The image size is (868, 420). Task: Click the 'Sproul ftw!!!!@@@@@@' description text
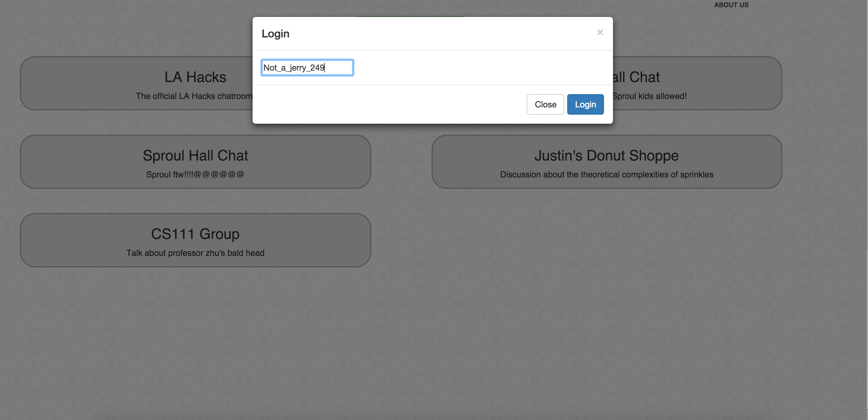click(x=195, y=174)
